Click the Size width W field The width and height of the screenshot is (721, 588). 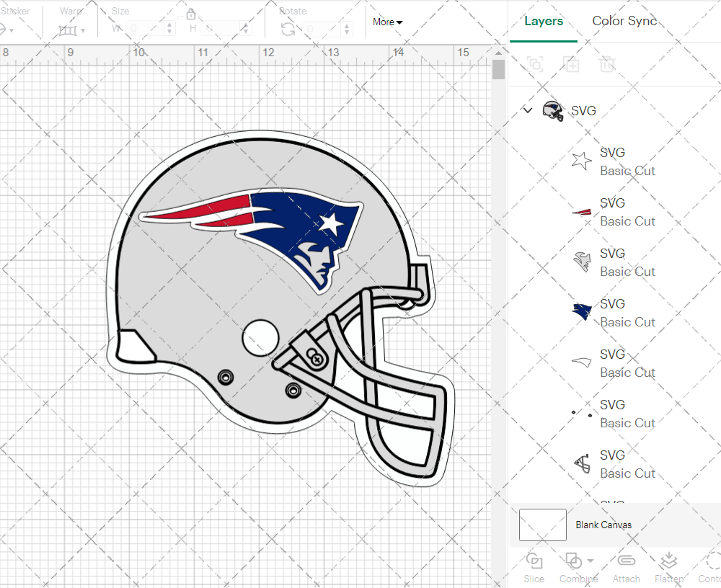[x=146, y=29]
